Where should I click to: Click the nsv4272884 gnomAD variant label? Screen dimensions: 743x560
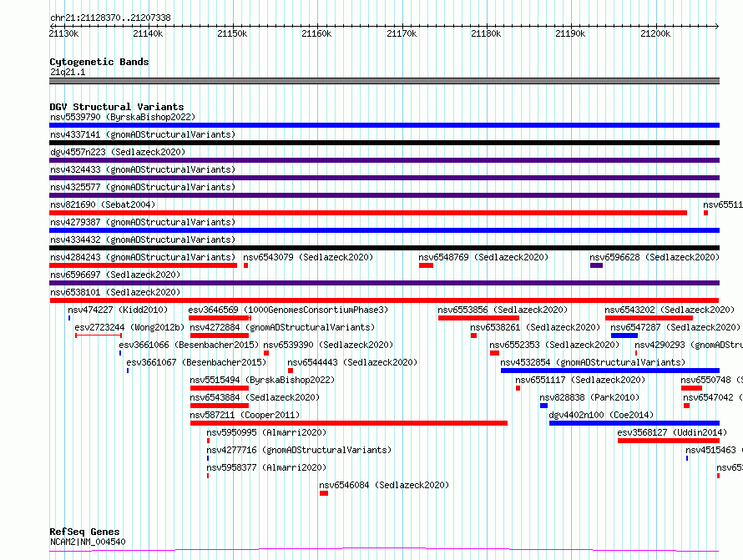(x=282, y=327)
